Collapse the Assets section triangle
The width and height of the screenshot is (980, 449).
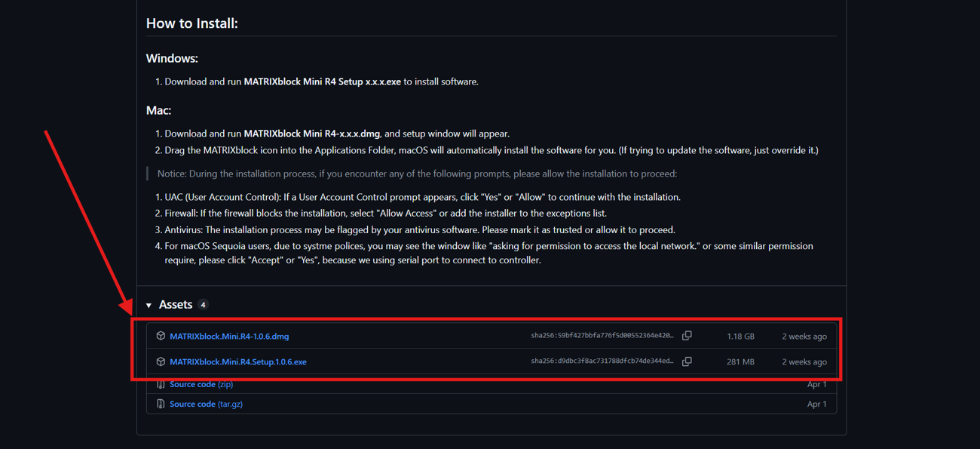149,306
